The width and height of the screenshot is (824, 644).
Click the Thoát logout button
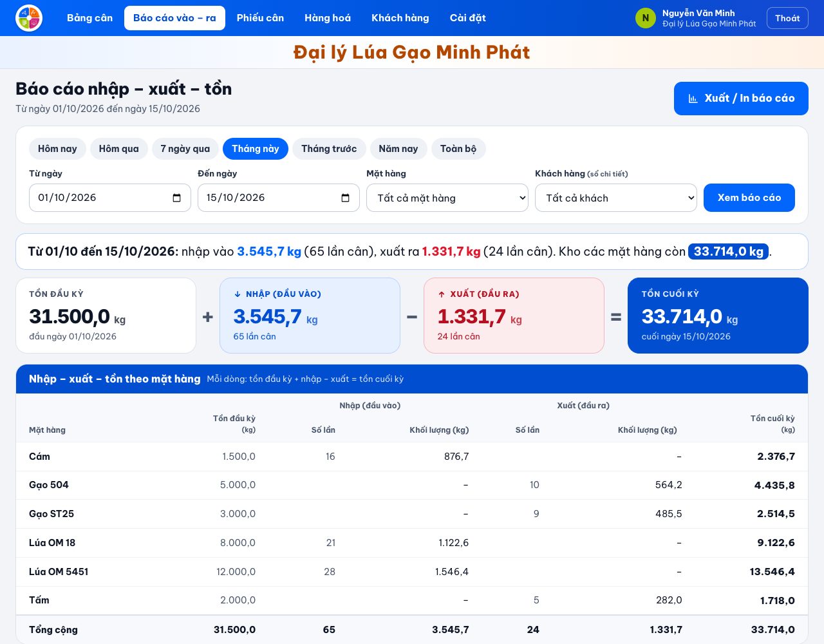(787, 18)
